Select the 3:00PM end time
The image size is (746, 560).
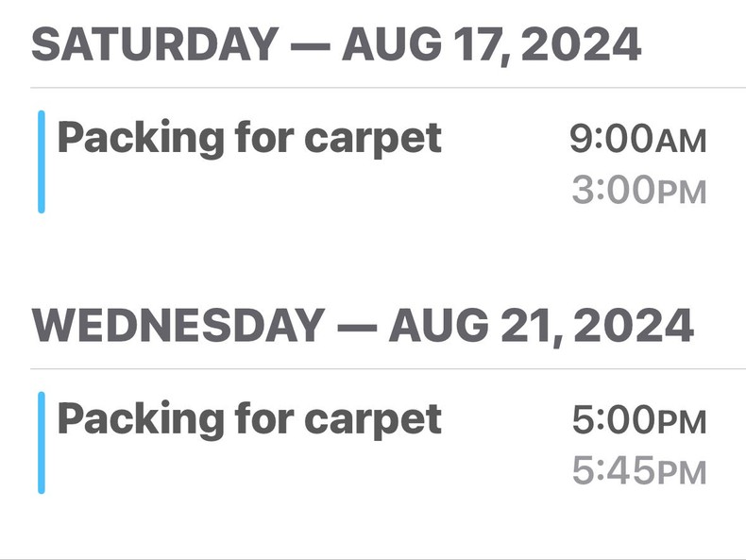tap(637, 191)
